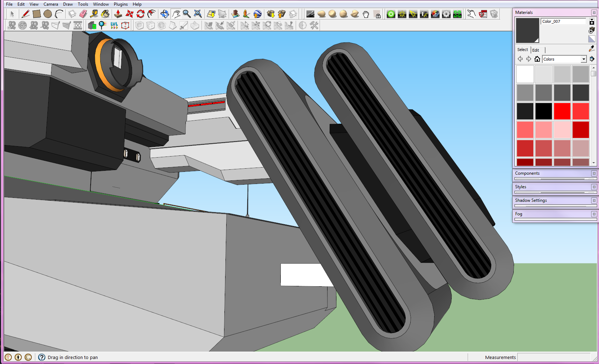Open the Add Location map icon
The width and height of the screenshot is (599, 364).
(211, 14)
